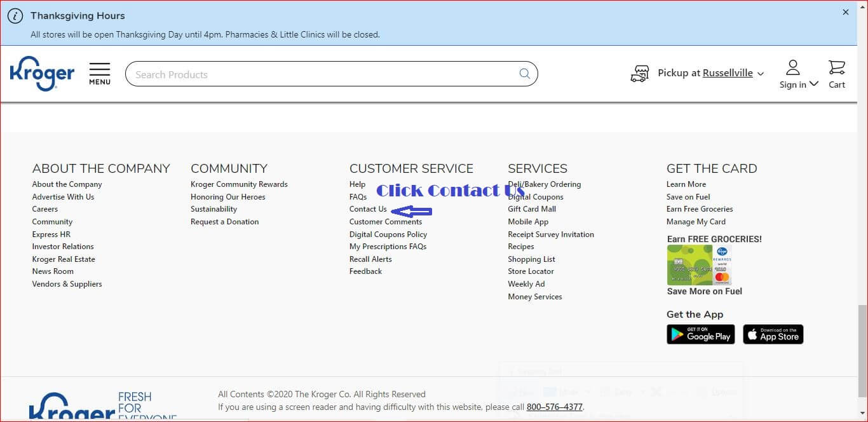Click the Sign in person icon
Viewport: 868px width, 422px height.
pos(792,66)
